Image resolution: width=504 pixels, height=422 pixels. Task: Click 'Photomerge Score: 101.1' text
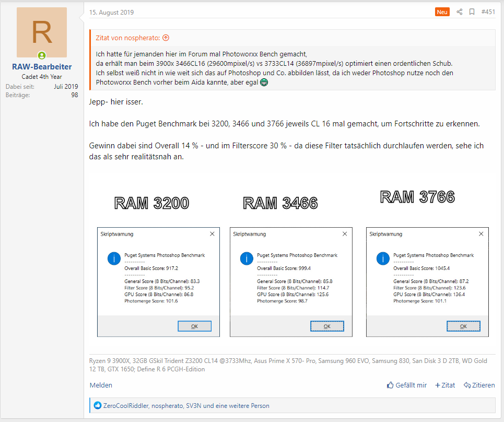pos(420,301)
